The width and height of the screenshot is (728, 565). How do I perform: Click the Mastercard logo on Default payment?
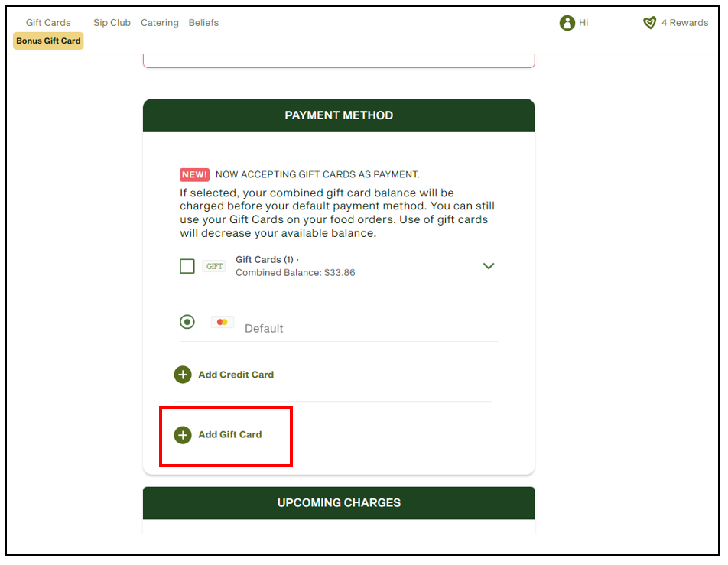pyautogui.click(x=222, y=322)
